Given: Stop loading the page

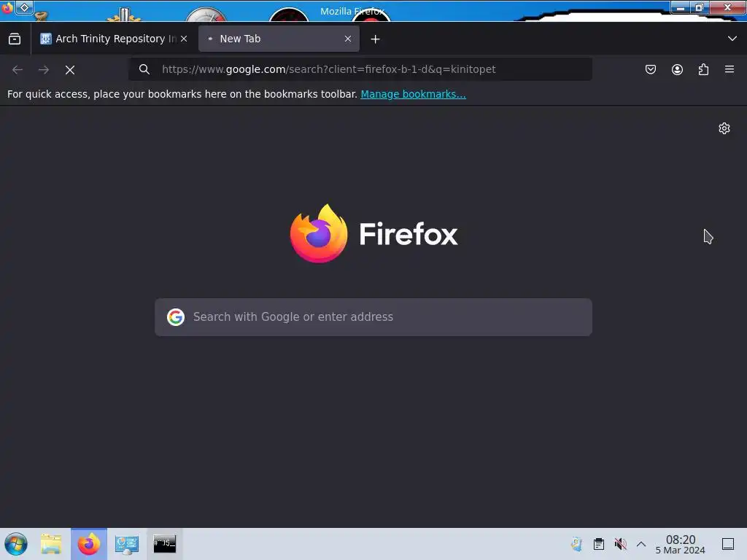Looking at the screenshot, I should (70, 69).
